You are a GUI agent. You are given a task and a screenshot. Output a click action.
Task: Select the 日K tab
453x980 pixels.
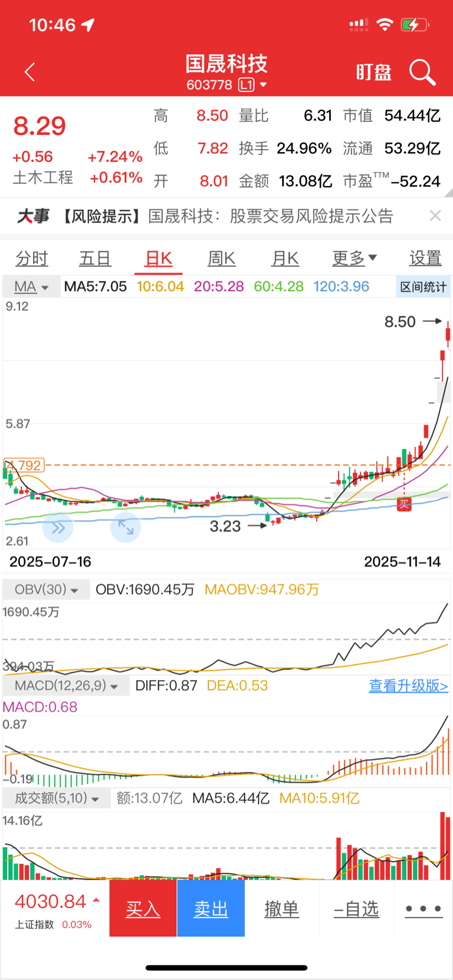tap(158, 258)
